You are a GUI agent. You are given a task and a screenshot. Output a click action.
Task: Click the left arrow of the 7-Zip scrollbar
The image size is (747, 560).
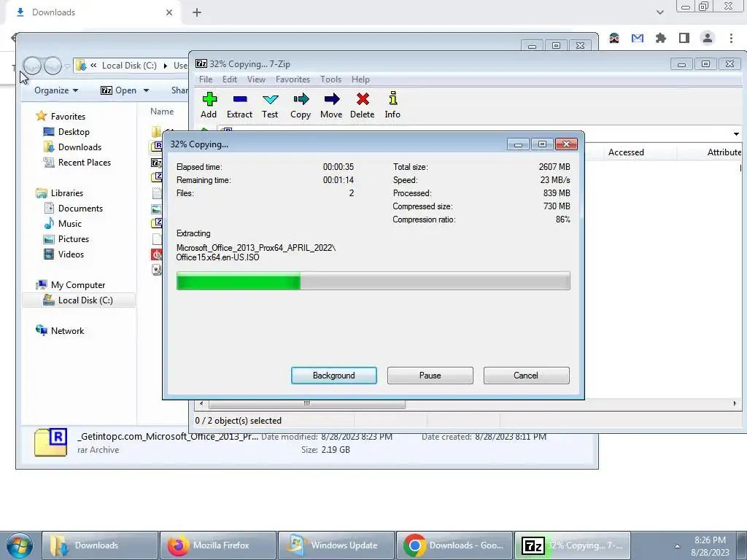pyautogui.click(x=201, y=404)
